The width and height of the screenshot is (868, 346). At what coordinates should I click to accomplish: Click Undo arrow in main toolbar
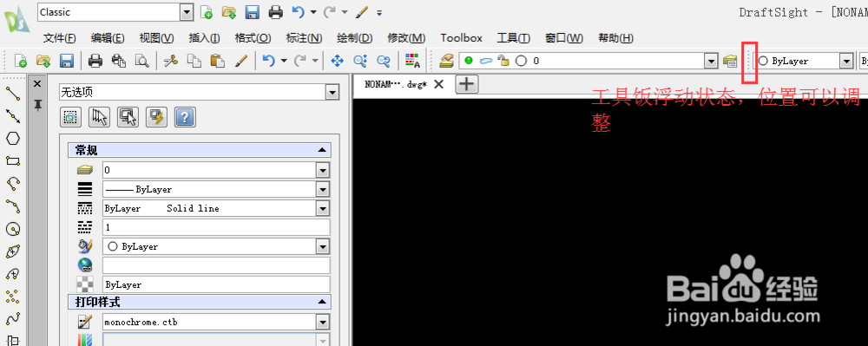269,61
